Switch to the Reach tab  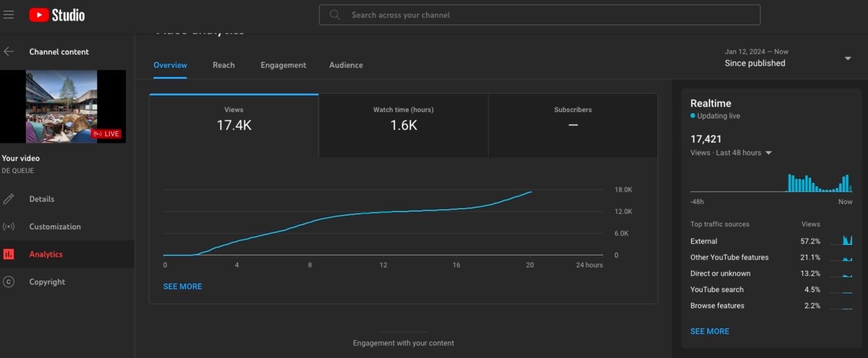223,65
